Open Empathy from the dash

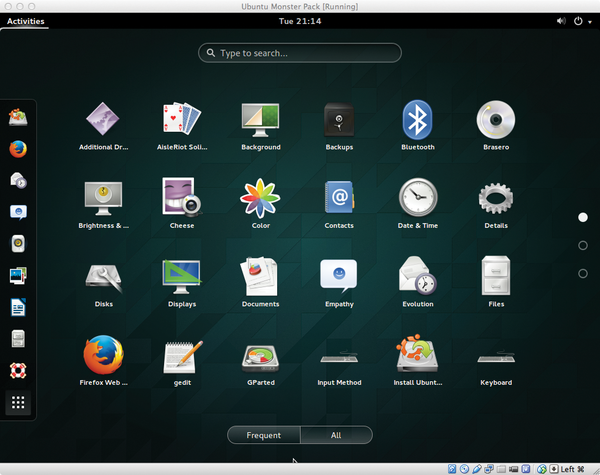[18, 212]
